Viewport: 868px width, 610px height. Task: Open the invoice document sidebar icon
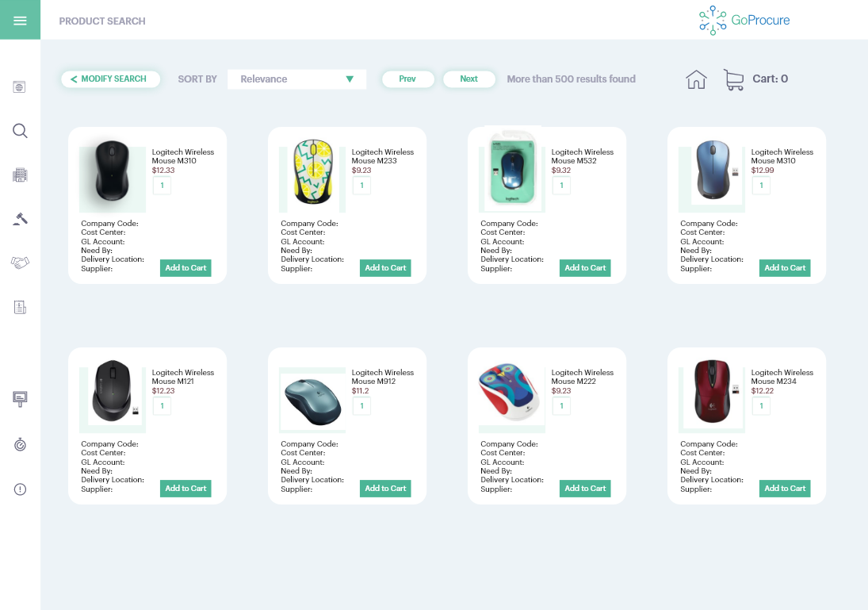tap(20, 307)
